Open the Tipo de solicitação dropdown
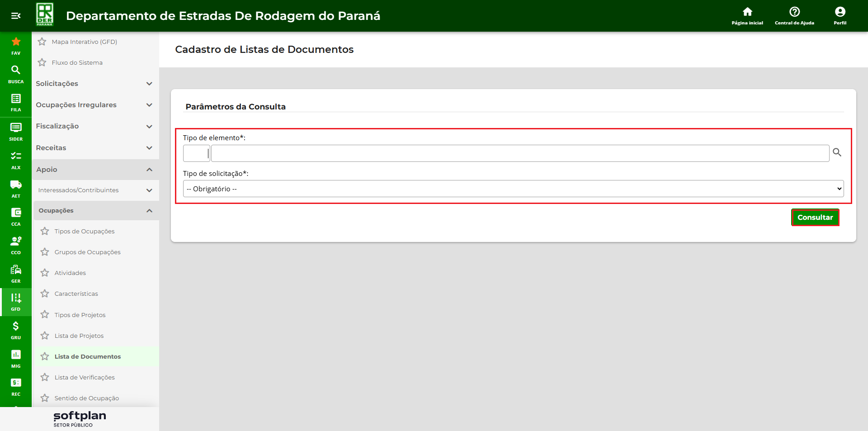The image size is (868, 431). pos(513,189)
